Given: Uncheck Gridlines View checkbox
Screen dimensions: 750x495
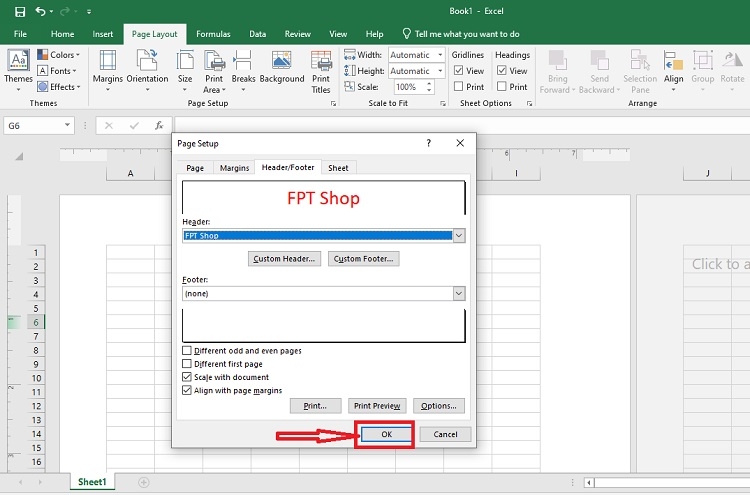Looking at the screenshot, I should [458, 71].
